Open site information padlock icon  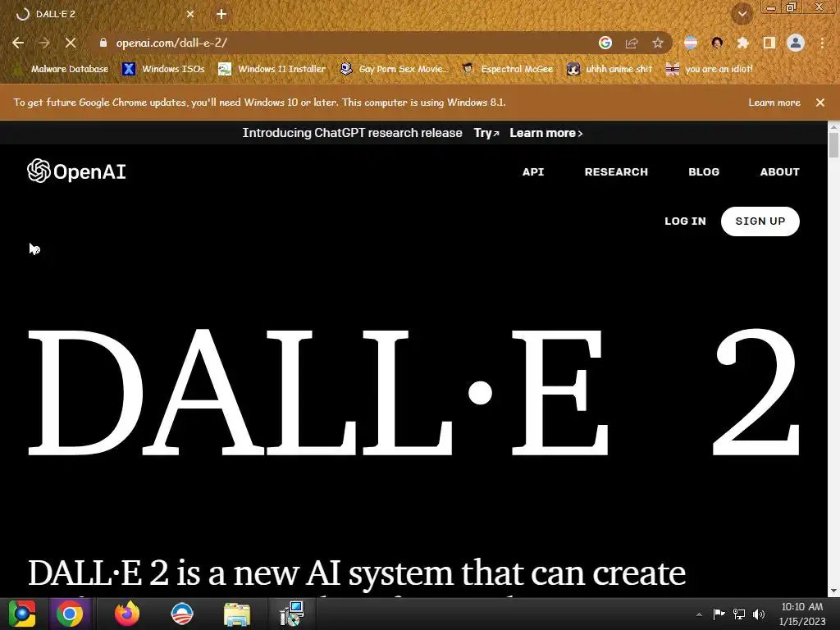coord(103,43)
